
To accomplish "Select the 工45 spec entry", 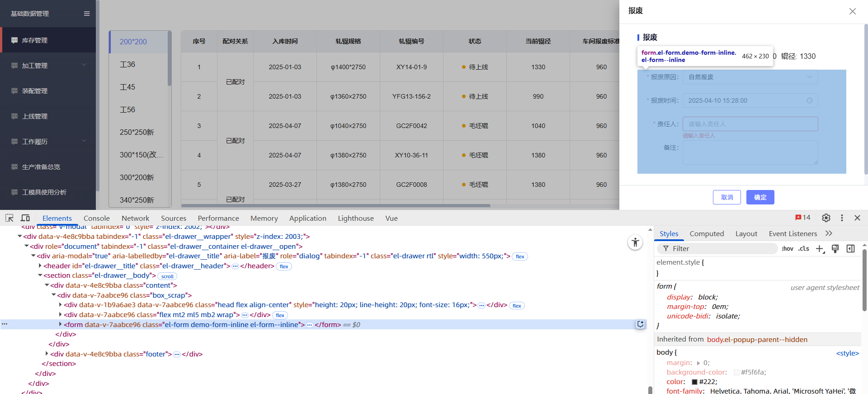I will [x=138, y=87].
